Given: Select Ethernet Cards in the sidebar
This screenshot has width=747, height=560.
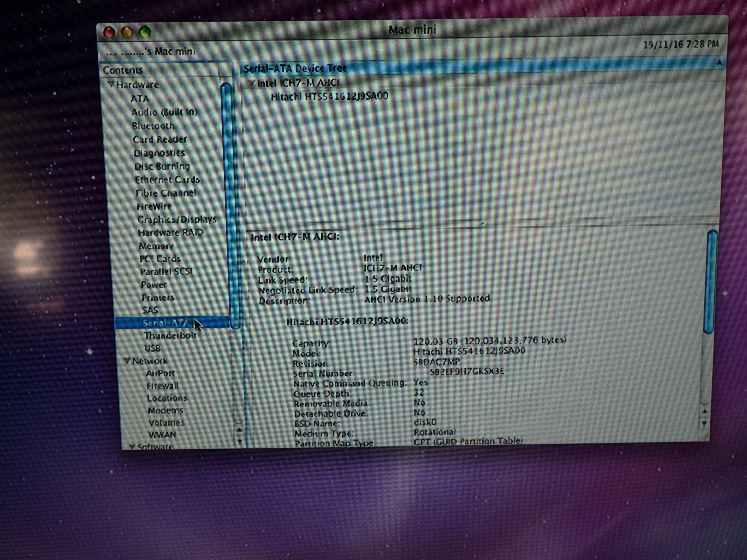Looking at the screenshot, I should (x=167, y=180).
